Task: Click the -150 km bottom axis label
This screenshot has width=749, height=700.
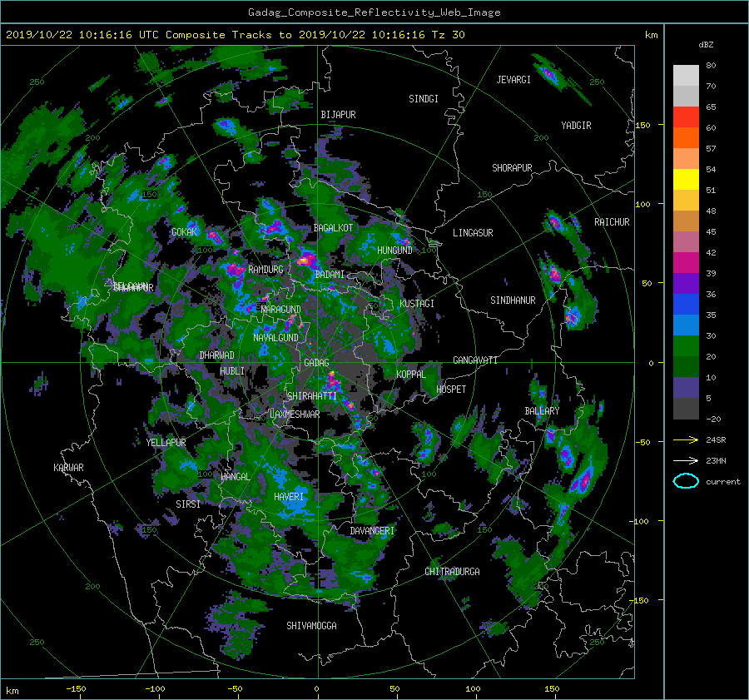Action: click(x=76, y=689)
